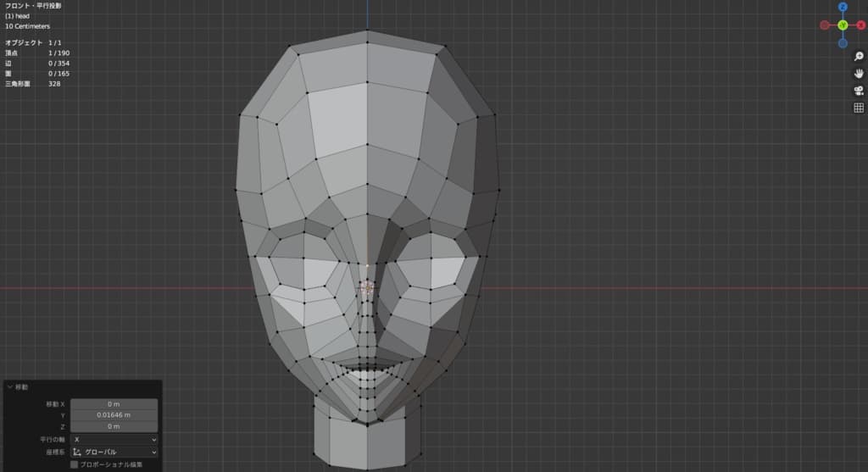Click the pan view hand icon
Image resolution: width=868 pixels, height=472 pixels.
(858, 74)
